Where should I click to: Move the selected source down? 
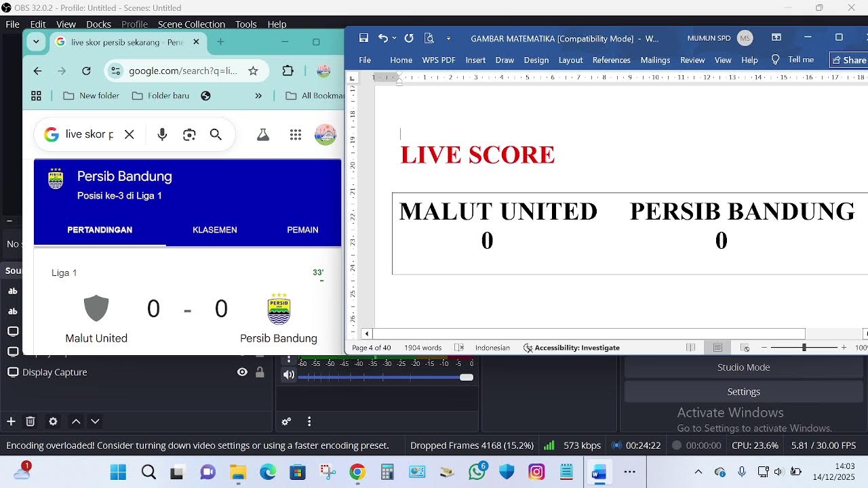tap(95, 422)
